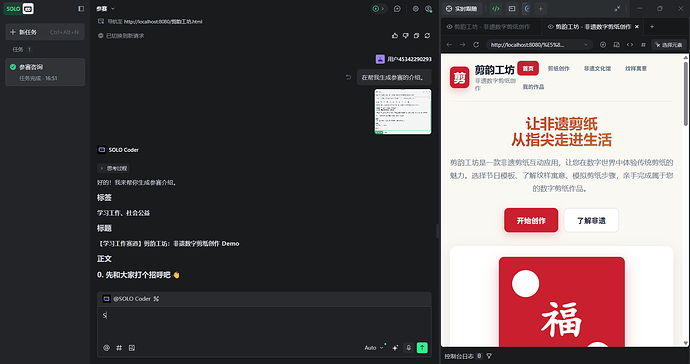Image resolution: width=690 pixels, height=364 pixels.
Task: Click the green run play button
Action: tap(376, 8)
